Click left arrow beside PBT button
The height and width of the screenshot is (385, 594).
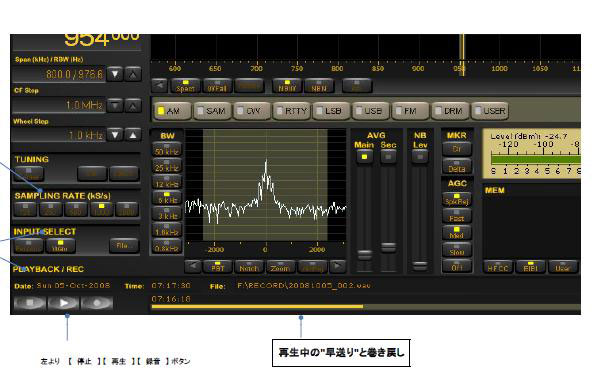point(193,266)
